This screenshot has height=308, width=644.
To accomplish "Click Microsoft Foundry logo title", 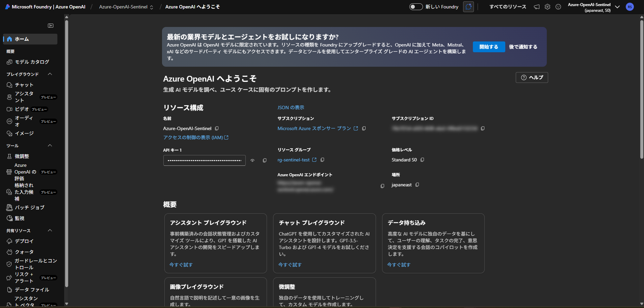I will click(45, 7).
